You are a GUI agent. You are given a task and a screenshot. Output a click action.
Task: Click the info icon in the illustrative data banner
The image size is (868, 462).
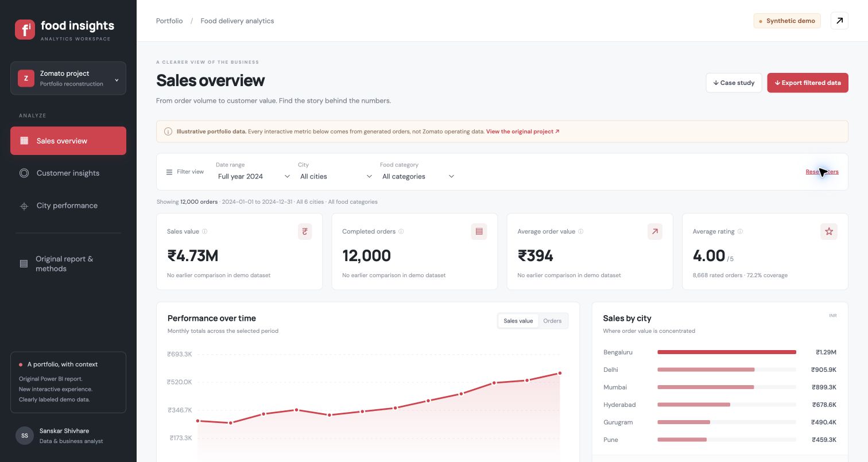pos(168,131)
